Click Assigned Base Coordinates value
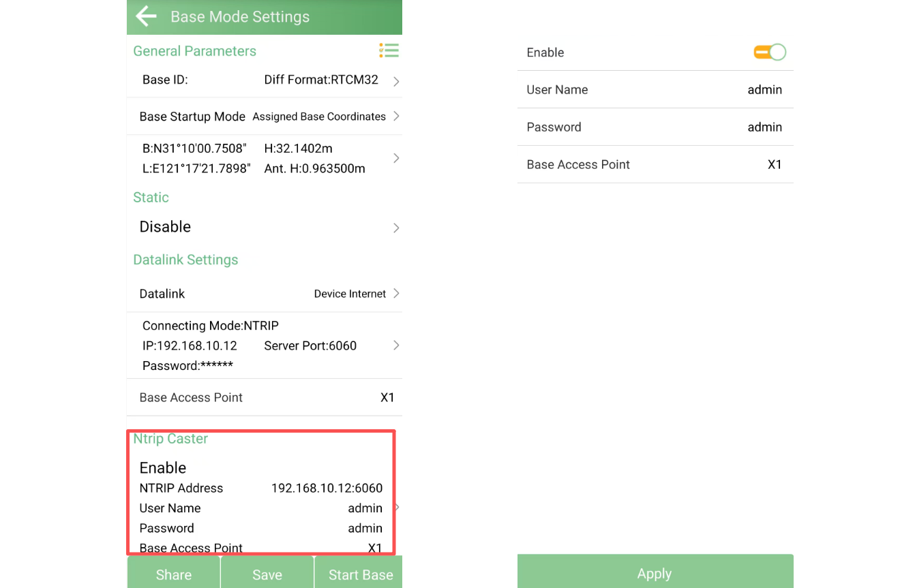Screen dimensions: 915x588 [x=319, y=117]
